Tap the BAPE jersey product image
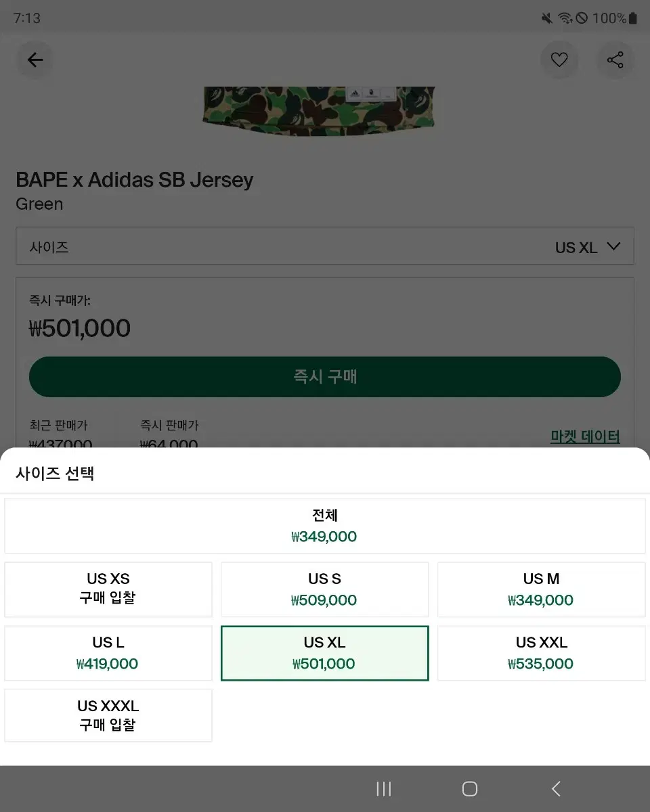 [318, 108]
